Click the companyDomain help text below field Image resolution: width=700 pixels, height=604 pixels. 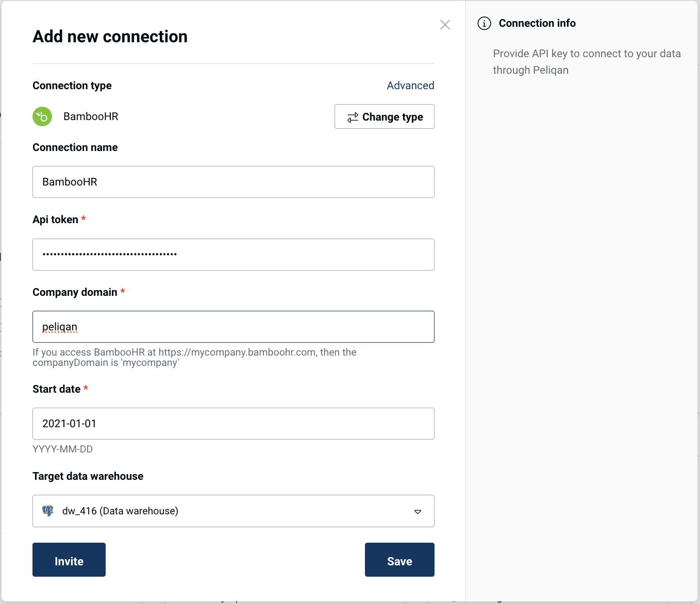point(194,358)
